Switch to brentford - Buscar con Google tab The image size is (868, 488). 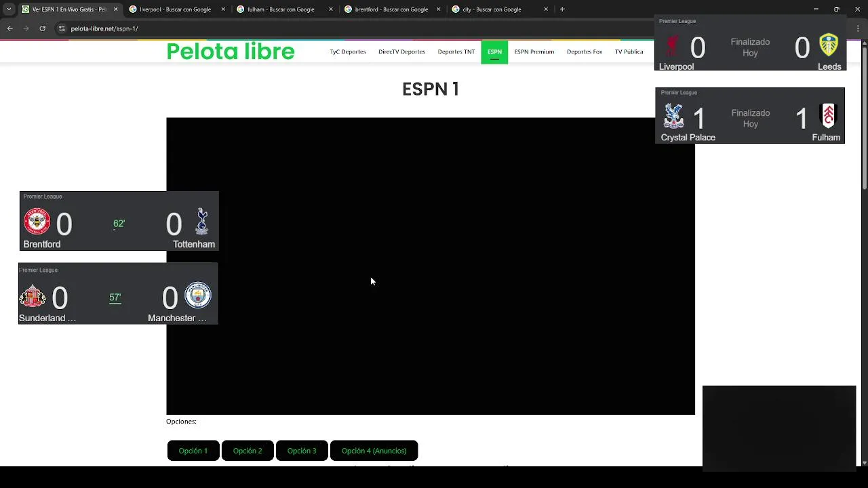pos(391,9)
